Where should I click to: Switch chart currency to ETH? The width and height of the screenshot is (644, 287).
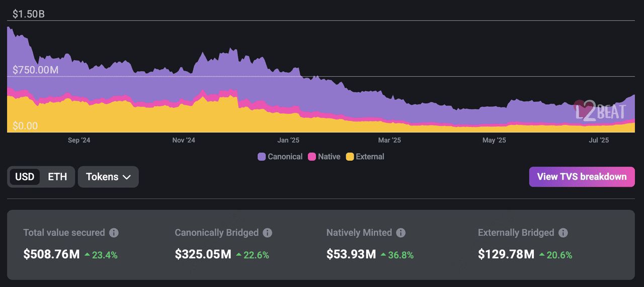[x=57, y=177]
